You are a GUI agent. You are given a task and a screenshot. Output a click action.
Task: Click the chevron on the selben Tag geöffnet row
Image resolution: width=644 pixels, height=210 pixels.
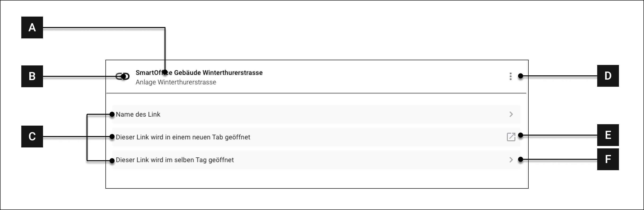[511, 160]
